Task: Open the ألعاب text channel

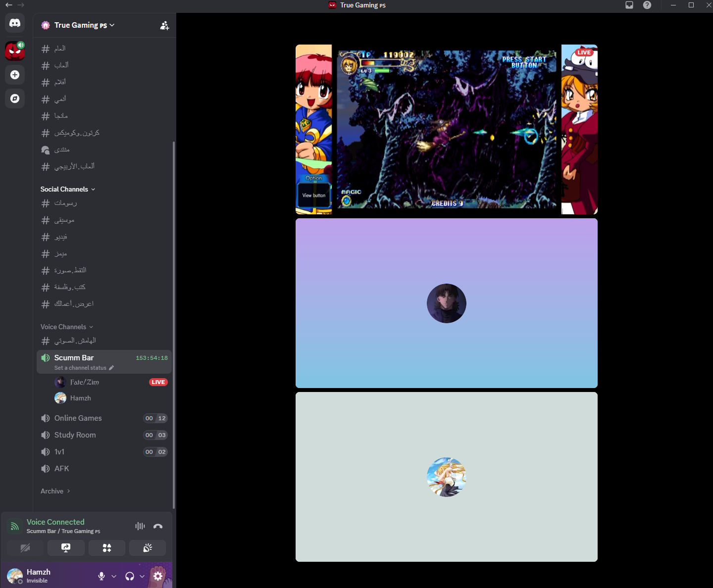Action: pos(104,65)
